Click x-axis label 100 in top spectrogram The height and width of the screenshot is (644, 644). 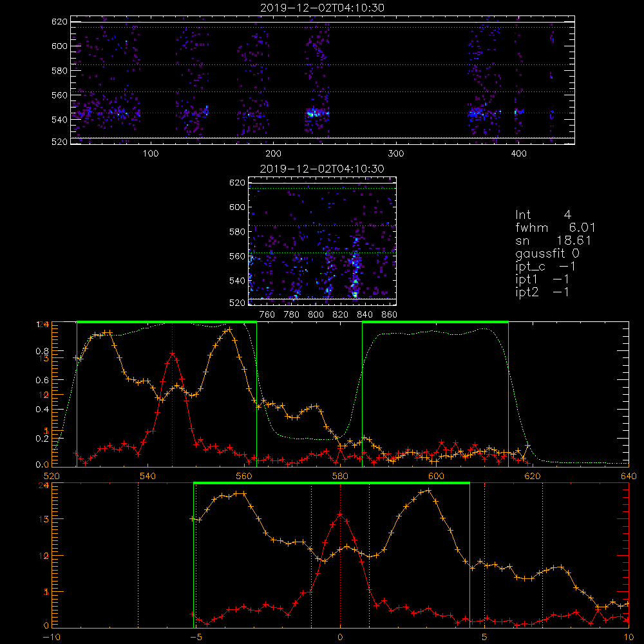pyautogui.click(x=151, y=154)
